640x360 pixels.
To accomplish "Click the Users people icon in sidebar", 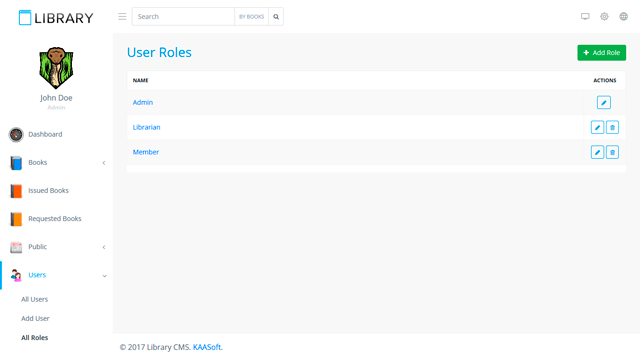I will (16, 276).
